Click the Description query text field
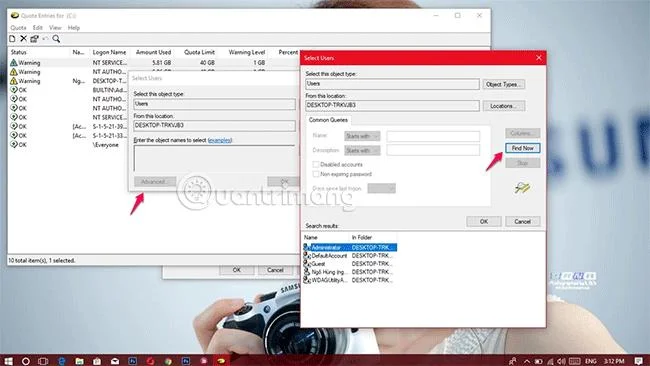The height and width of the screenshot is (366, 650). coord(433,150)
